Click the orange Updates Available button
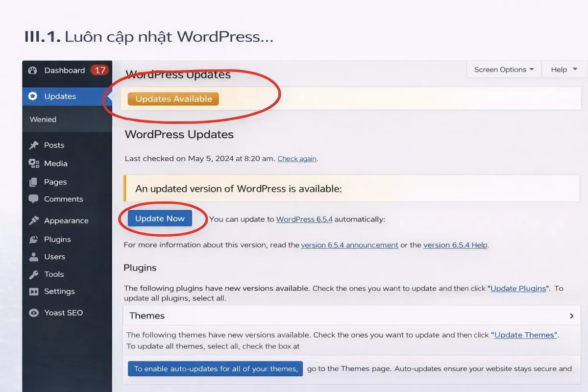Viewport: 588px width, 392px height. pyautogui.click(x=173, y=99)
